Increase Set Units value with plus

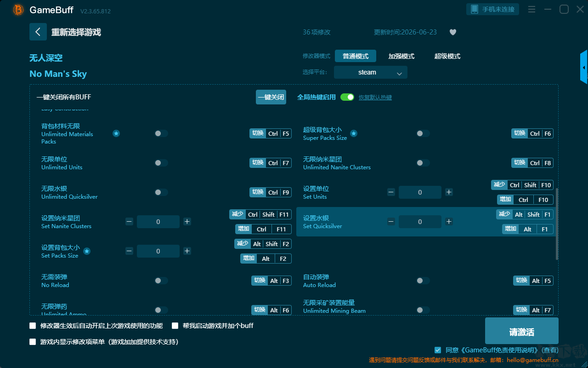click(x=449, y=192)
